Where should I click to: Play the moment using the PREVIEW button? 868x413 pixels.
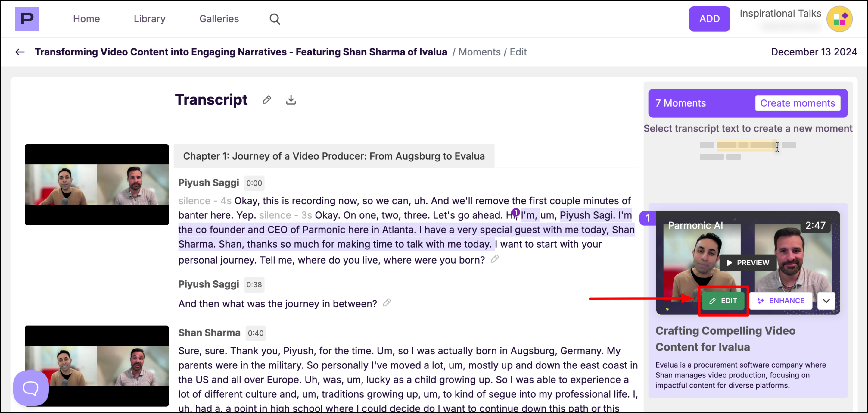pos(748,263)
